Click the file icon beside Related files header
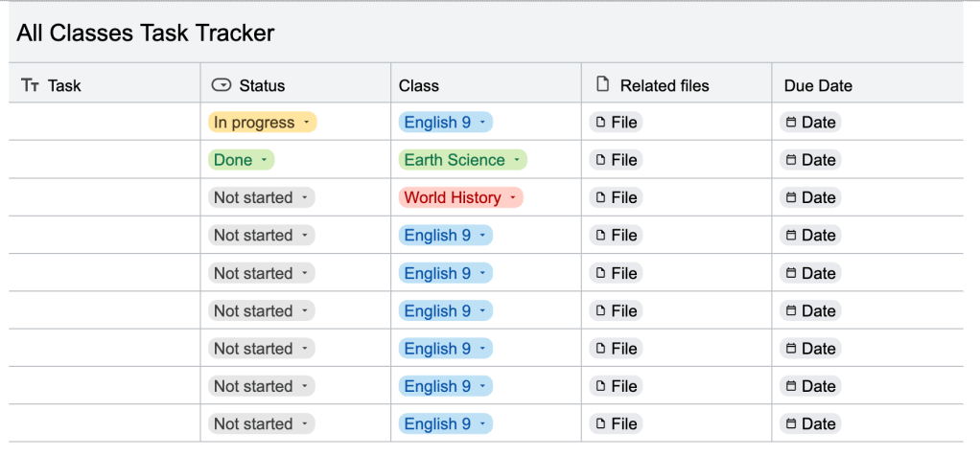 [x=603, y=84]
